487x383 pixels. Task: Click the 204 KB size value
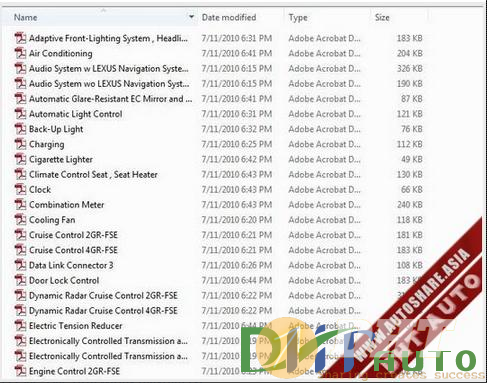point(410,53)
